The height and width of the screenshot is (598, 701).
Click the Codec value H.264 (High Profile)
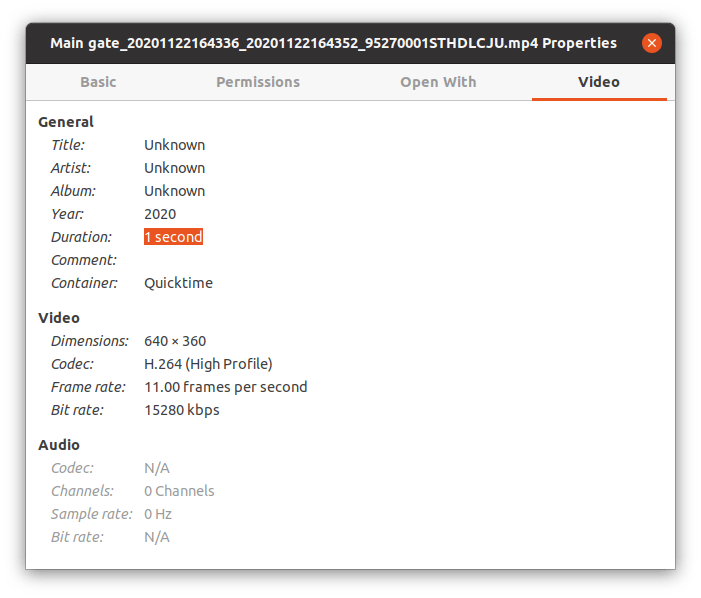tap(208, 364)
